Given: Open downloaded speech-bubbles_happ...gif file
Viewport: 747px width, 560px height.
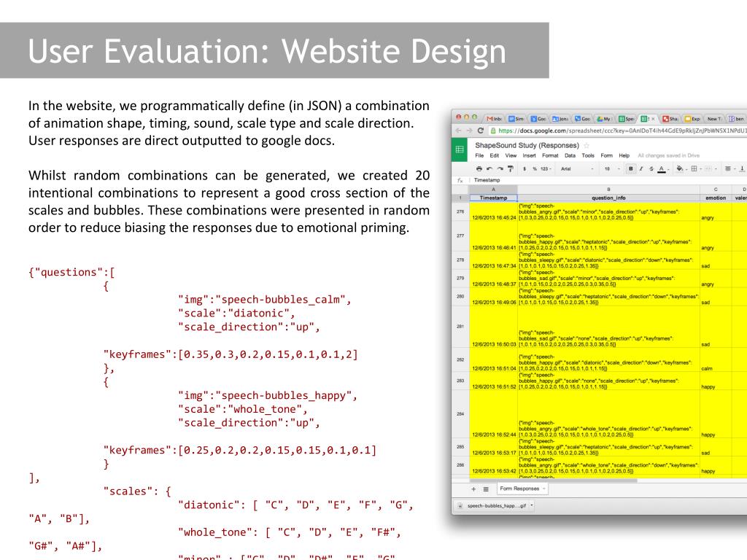Looking at the screenshot, I should (493, 506).
